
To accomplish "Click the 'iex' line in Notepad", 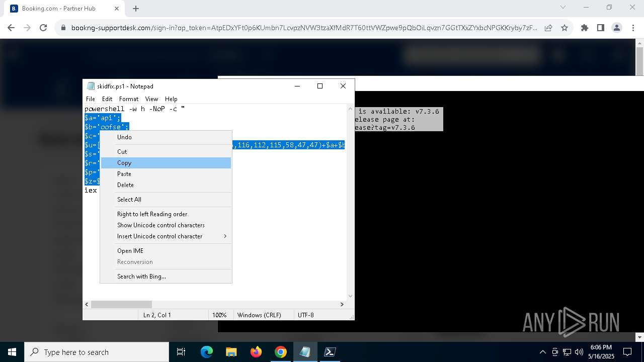I will pos(91,190).
